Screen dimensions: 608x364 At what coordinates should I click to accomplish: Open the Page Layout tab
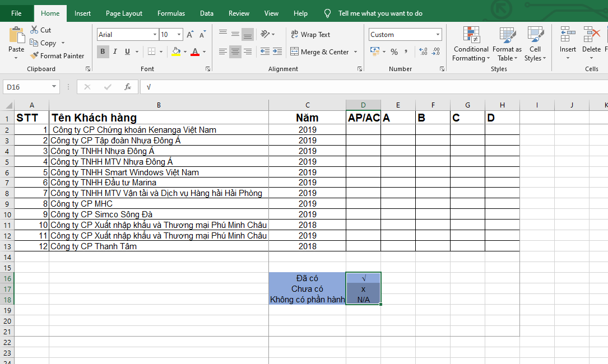tap(124, 13)
